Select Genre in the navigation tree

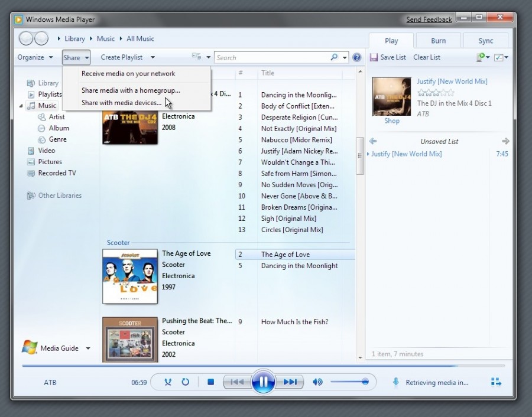tap(58, 139)
